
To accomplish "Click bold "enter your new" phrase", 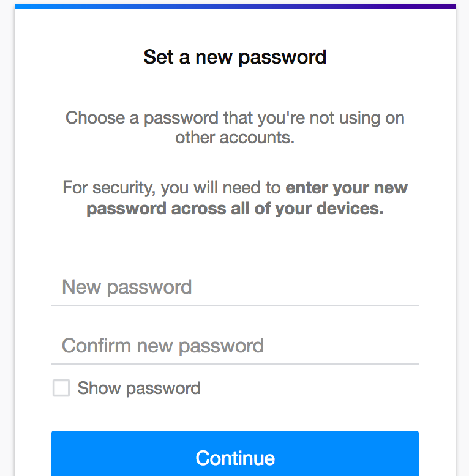I will pyautogui.click(x=347, y=188).
